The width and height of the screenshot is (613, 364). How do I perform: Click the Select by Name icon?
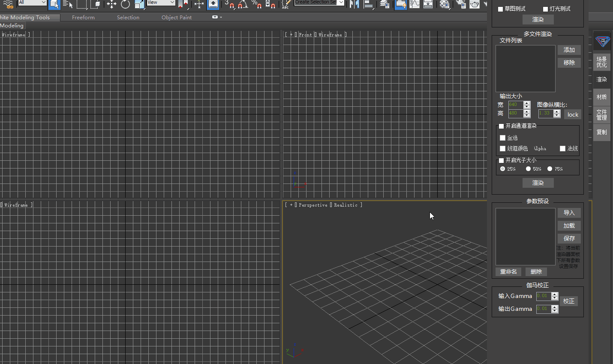(68, 4)
